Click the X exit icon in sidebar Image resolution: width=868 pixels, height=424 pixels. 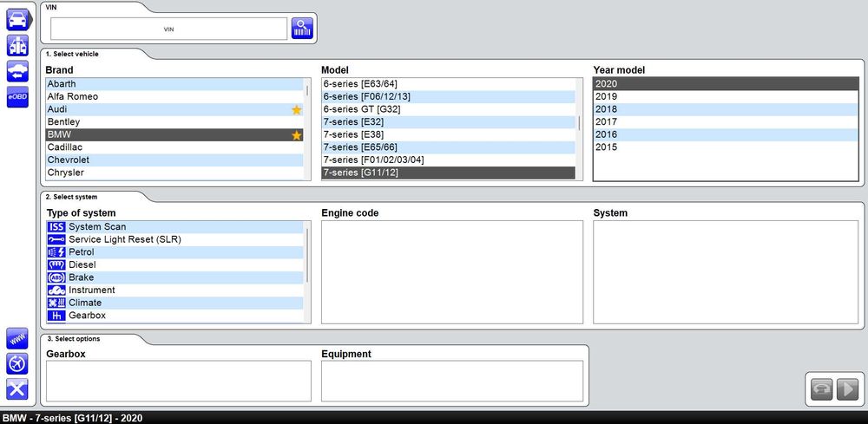click(17, 389)
